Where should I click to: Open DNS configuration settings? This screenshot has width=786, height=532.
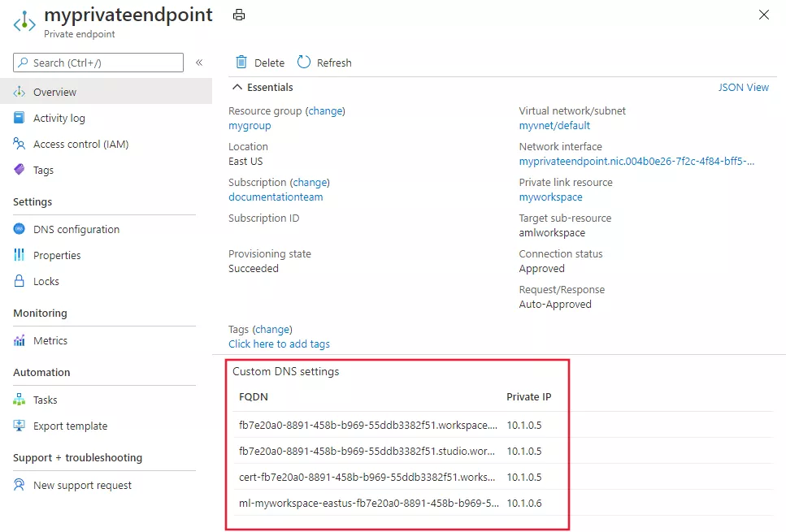click(77, 228)
